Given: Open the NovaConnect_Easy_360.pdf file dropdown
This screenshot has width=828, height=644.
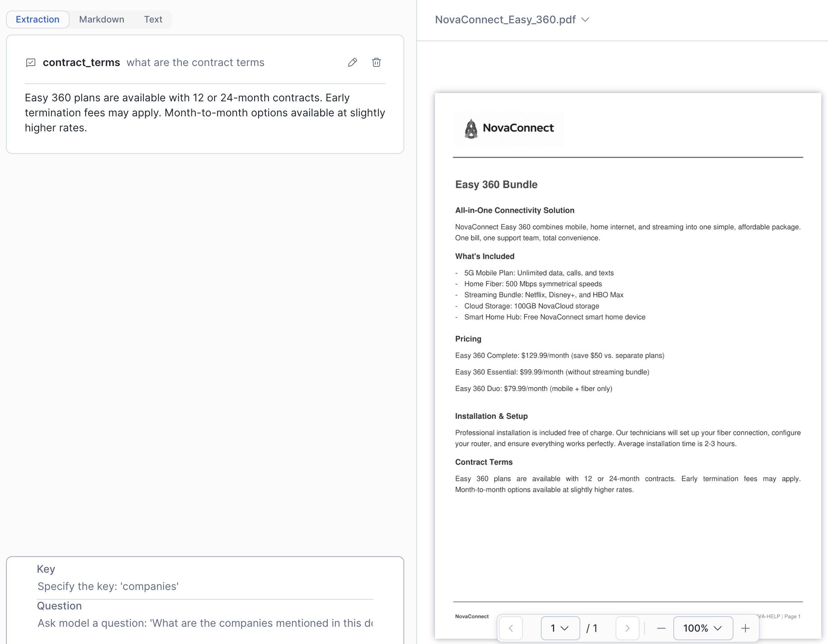Looking at the screenshot, I should click(512, 20).
